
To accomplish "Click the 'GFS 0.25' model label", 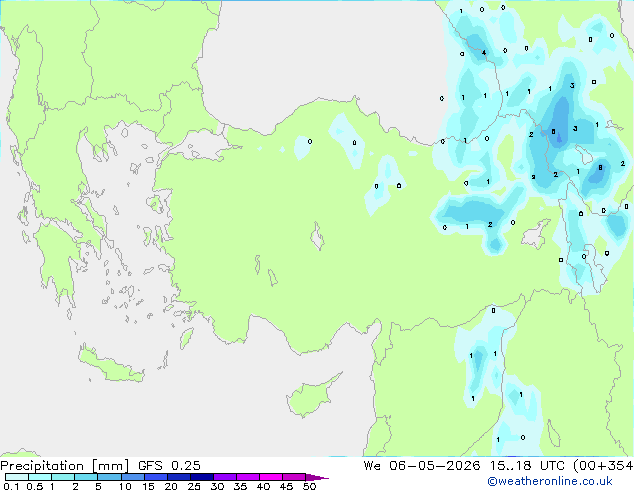I will (169, 466).
